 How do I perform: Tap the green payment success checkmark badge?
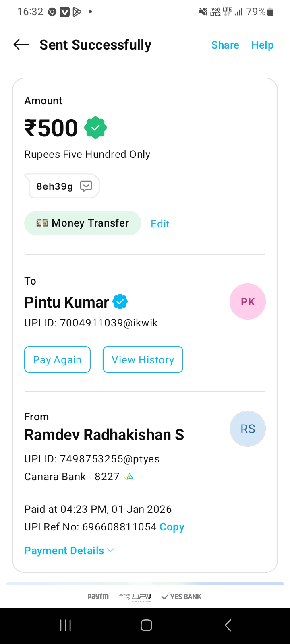tap(95, 128)
